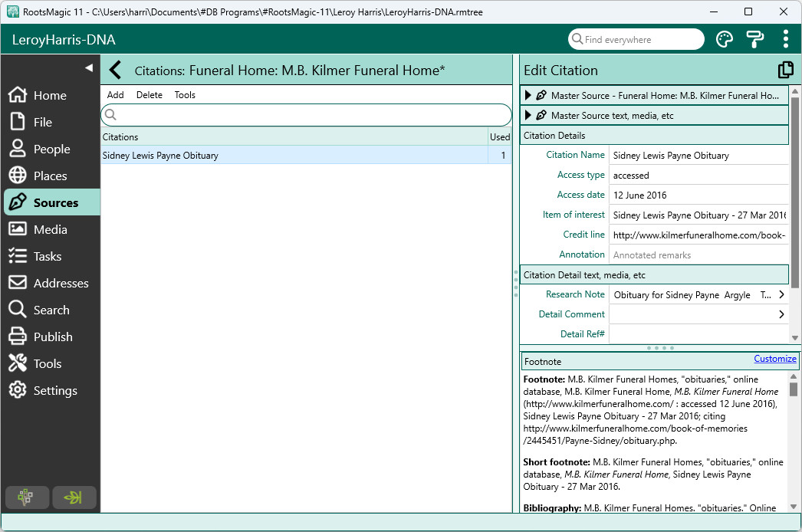The height and width of the screenshot is (532, 802).
Task: Click Citation Detail text, media, etc header
Action: coord(654,274)
